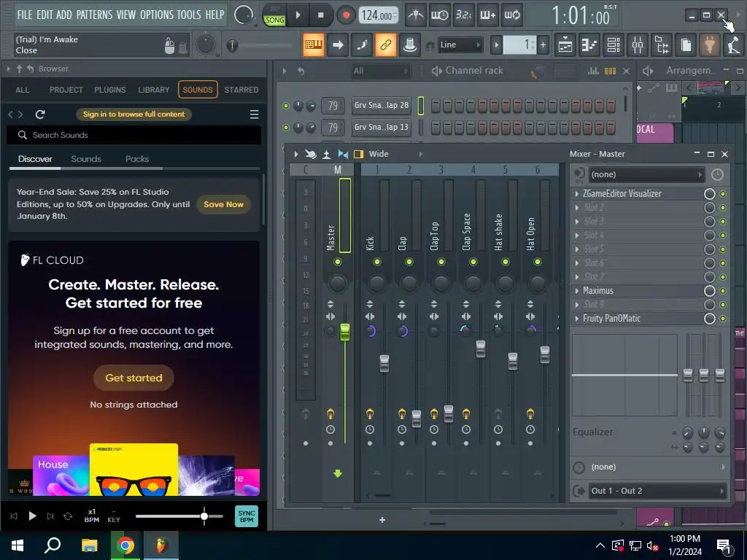Click the plugin picker plug icon

click(710, 45)
